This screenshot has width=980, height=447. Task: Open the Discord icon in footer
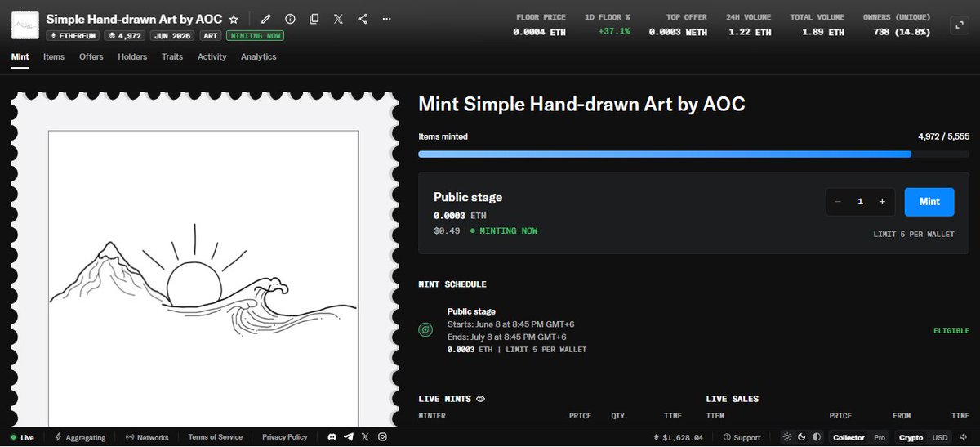click(x=334, y=437)
